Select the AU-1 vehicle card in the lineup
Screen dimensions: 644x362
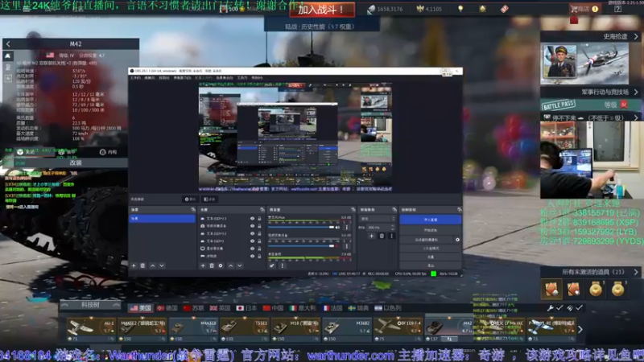(x=91, y=330)
